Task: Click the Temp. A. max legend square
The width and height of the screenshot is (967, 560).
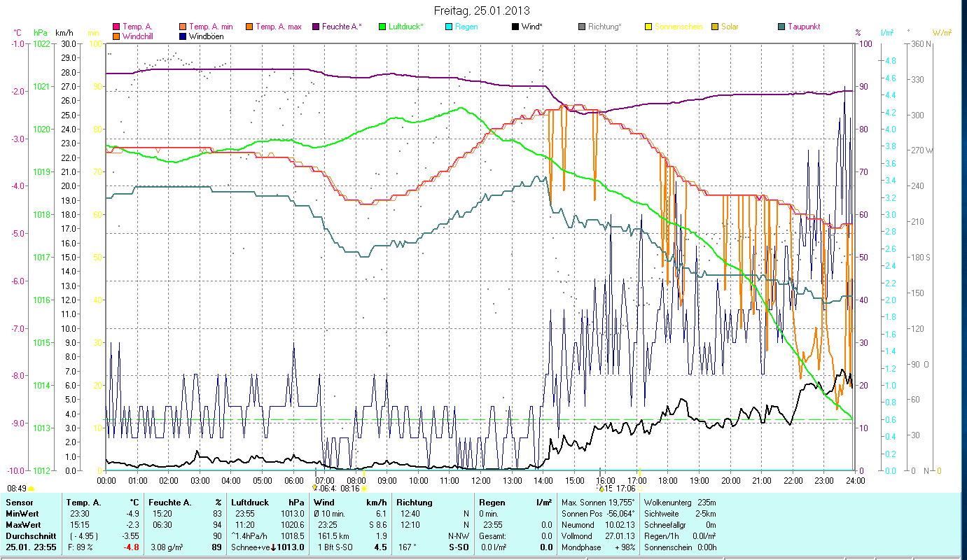Action: pos(249,27)
